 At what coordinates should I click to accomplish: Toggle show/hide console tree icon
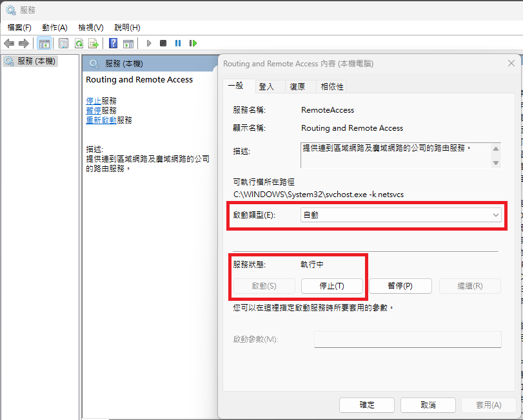(44, 43)
